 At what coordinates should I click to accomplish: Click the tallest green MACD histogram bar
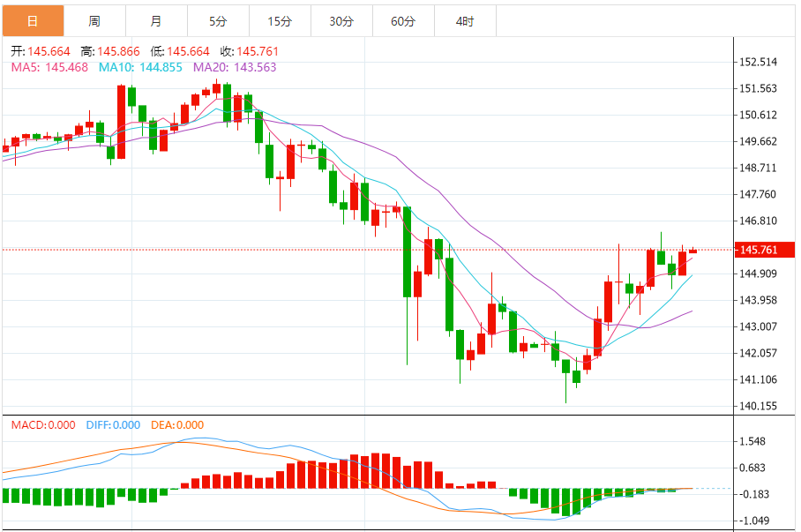(566, 503)
